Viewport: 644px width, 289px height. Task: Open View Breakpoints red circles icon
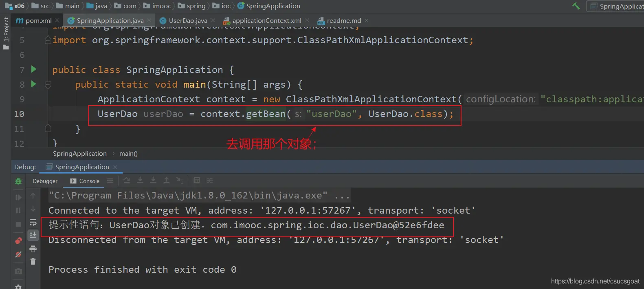point(18,241)
